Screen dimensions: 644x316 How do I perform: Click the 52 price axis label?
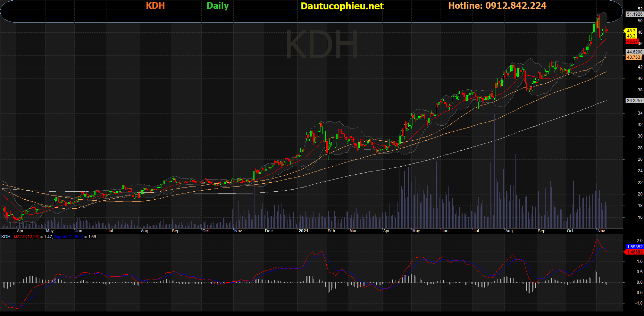pos(640,9)
